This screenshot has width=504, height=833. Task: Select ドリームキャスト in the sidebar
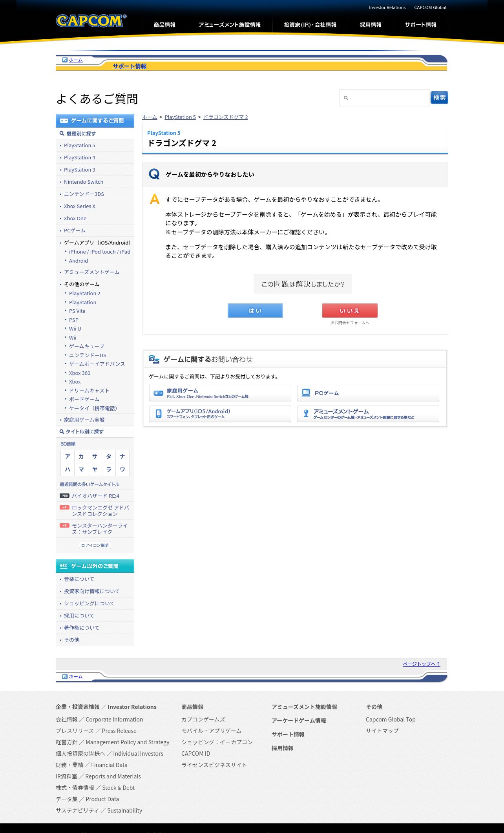point(89,391)
